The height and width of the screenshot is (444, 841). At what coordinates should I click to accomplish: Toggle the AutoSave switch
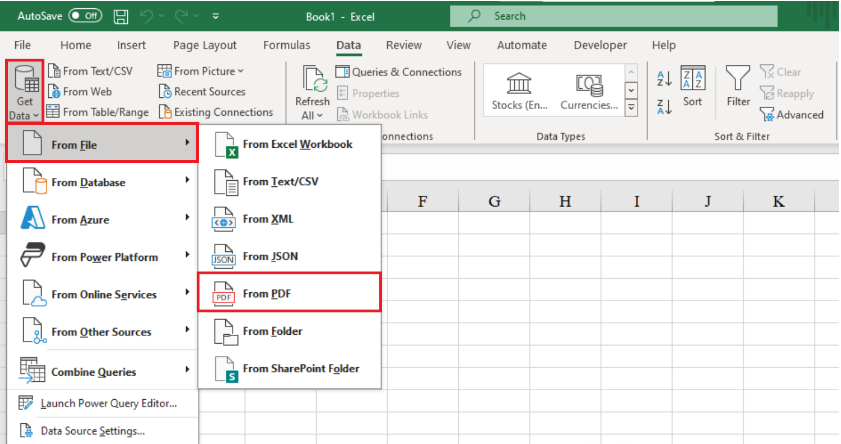pos(85,16)
